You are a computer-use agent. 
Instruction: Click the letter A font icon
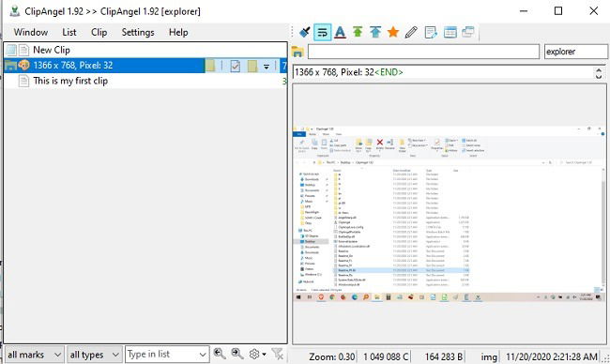(x=340, y=32)
